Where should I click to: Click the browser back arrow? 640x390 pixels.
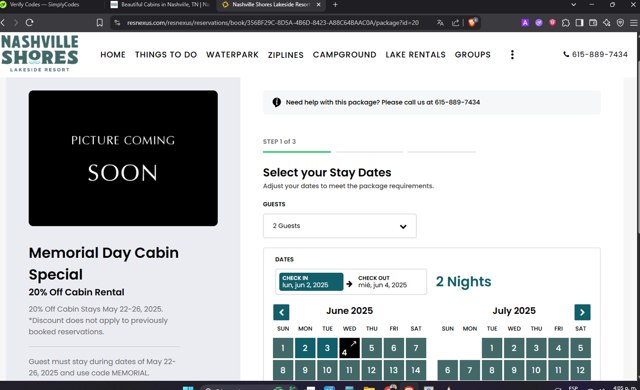coord(3,23)
